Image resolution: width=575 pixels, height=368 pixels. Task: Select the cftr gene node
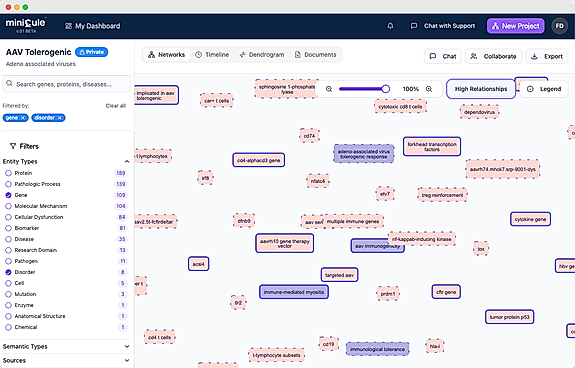click(446, 292)
